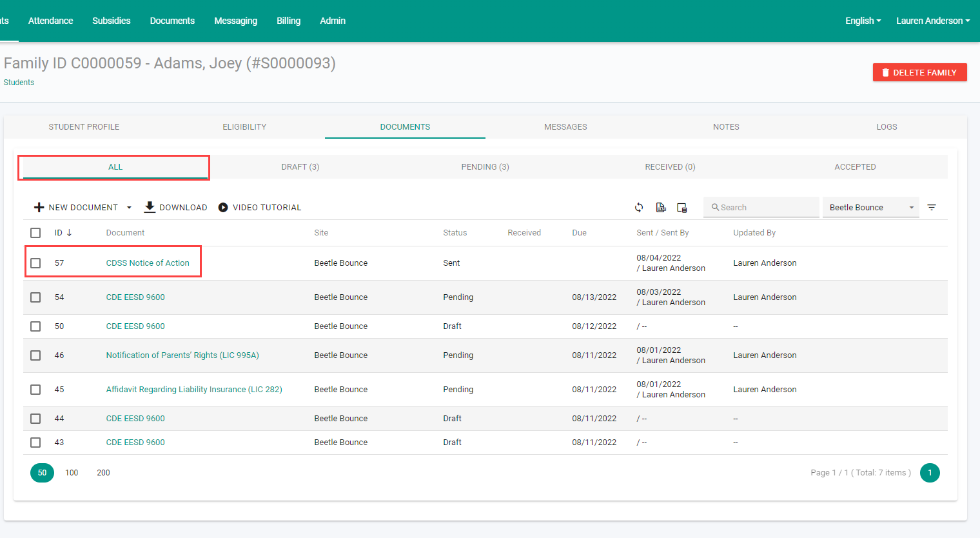The width and height of the screenshot is (980, 538).
Task: Open the Billing menu
Action: click(288, 21)
